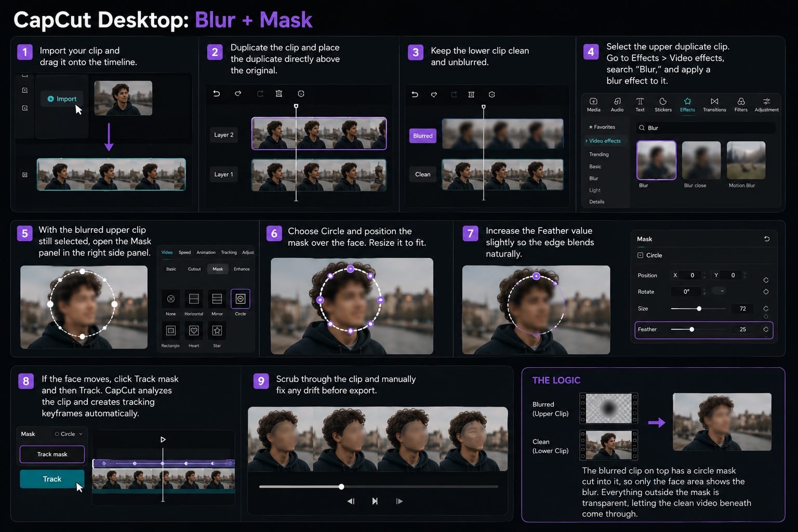
Task: Switch to the Tracking tab
Action: [x=229, y=252]
